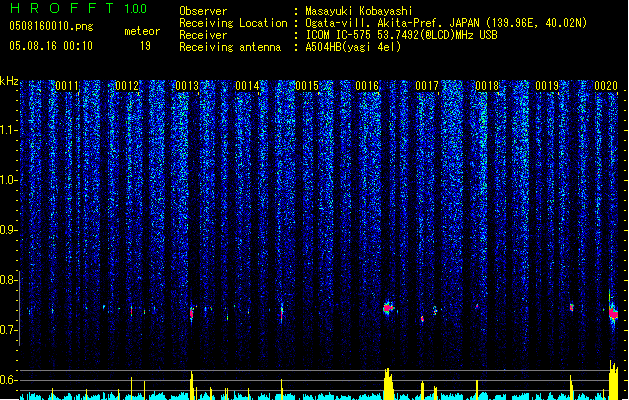Screen dimensions: 629x400
Task: Click the 'Receiver' field label
Action: pyautogui.click(x=203, y=35)
